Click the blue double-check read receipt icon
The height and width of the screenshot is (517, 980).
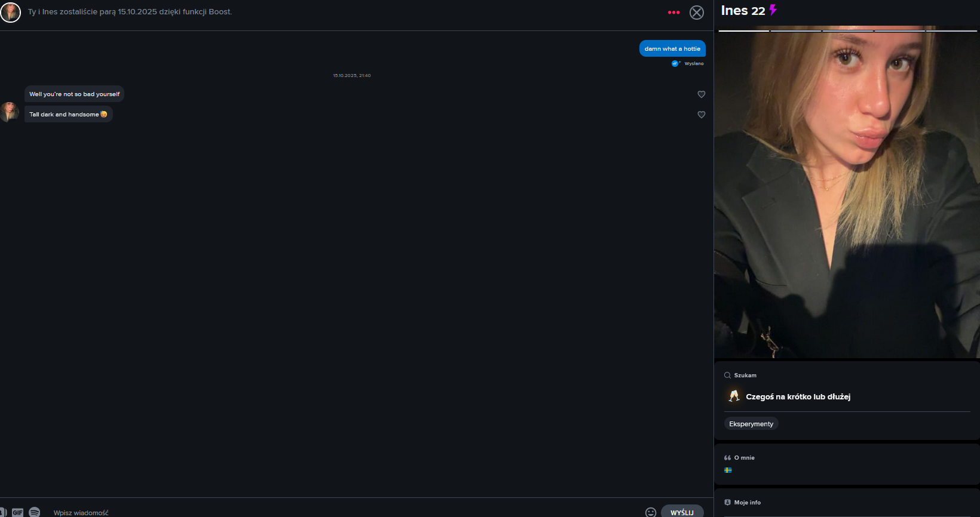coord(675,63)
